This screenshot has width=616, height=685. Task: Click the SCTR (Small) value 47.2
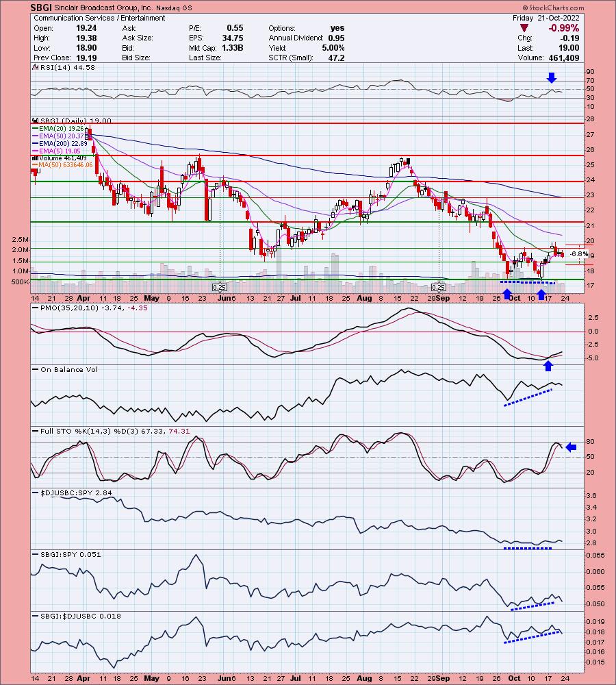click(x=336, y=58)
